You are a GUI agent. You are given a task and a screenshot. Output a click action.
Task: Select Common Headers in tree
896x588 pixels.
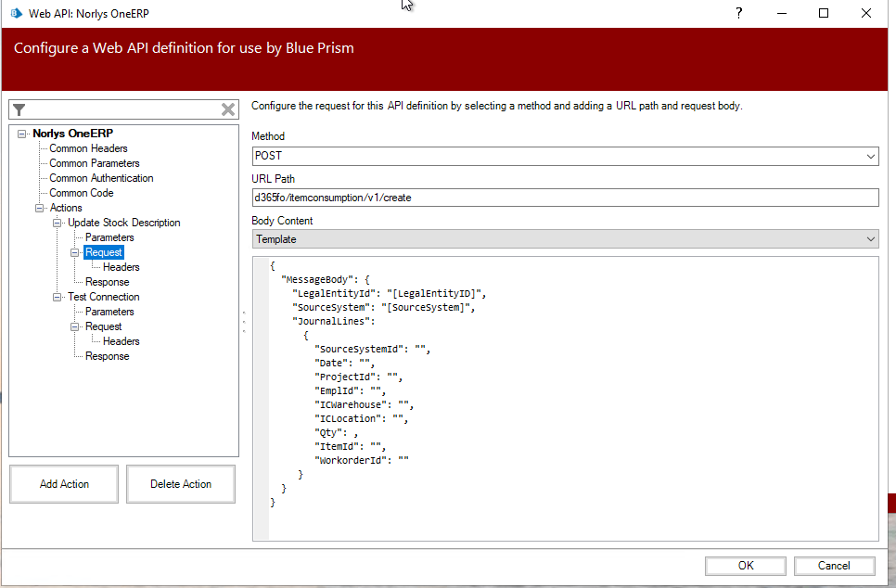[x=88, y=148]
